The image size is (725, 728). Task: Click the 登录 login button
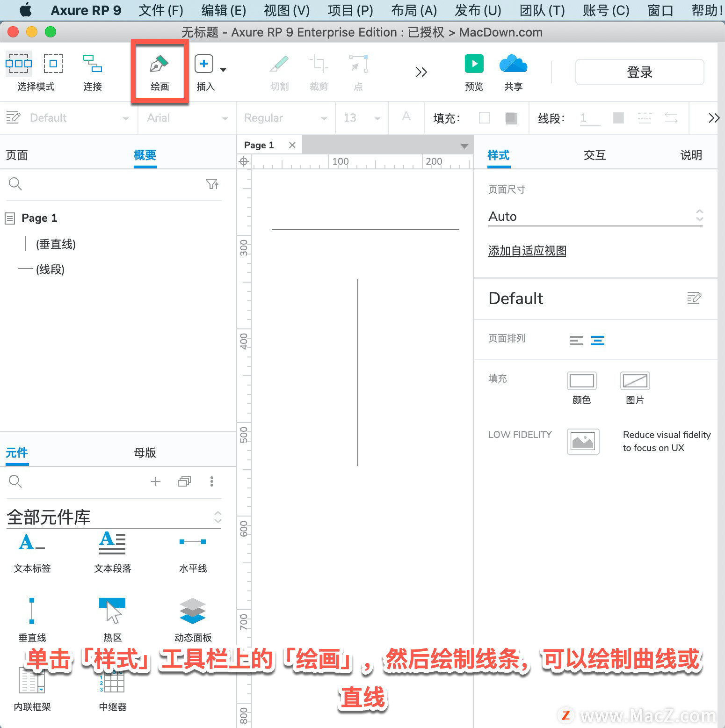click(x=639, y=72)
